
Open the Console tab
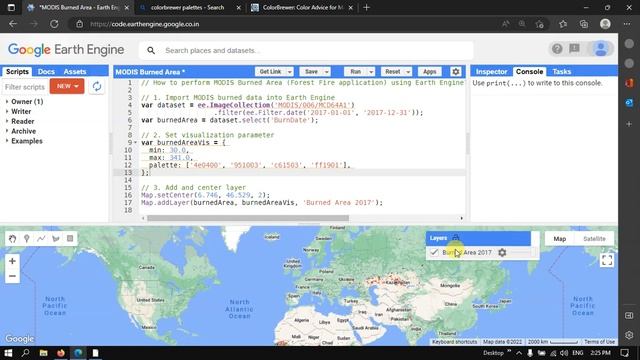[529, 71]
